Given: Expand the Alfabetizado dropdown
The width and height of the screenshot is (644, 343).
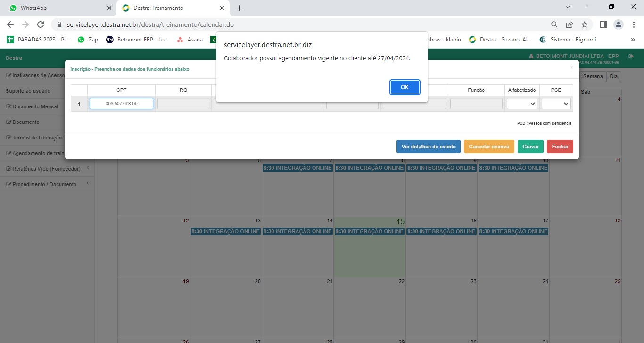Looking at the screenshot, I should [522, 104].
